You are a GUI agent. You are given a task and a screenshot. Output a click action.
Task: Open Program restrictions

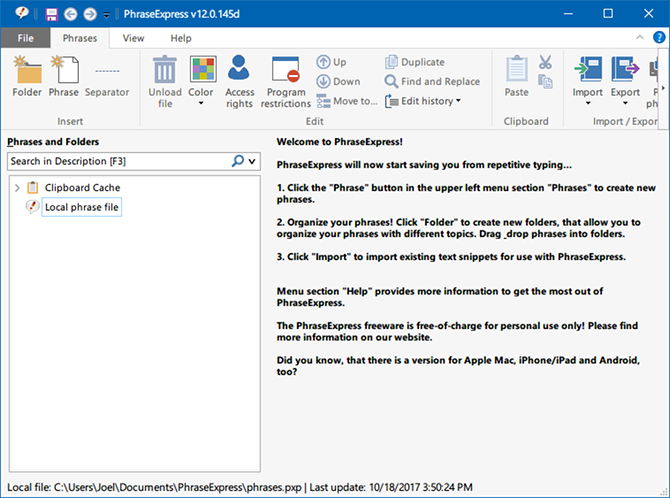click(x=285, y=82)
